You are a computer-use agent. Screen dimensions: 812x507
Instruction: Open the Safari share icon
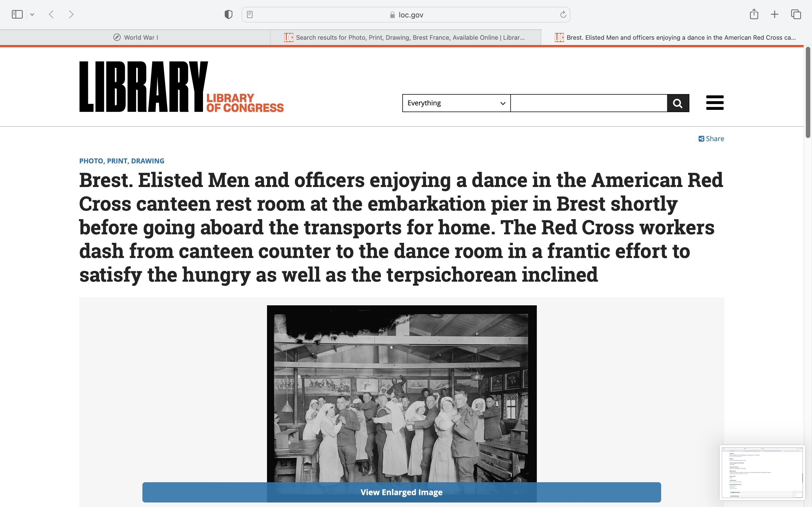click(x=754, y=14)
